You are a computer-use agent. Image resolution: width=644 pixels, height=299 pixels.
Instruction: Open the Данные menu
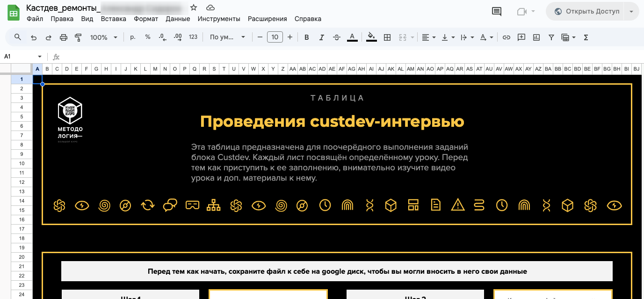click(178, 19)
